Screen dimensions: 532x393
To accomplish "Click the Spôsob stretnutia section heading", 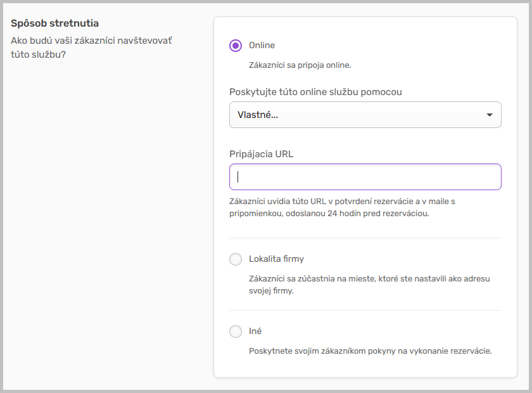I will point(54,23).
